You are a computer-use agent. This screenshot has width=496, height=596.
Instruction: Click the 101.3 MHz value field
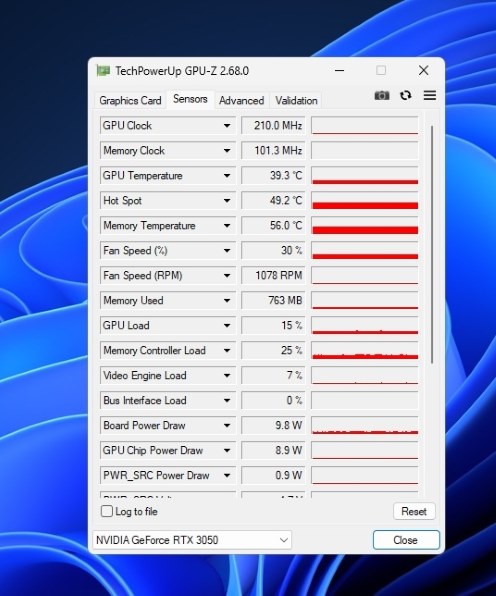coord(273,151)
